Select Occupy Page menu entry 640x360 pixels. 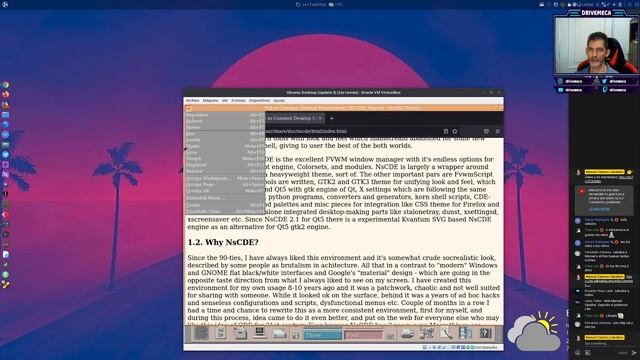click(x=225, y=184)
